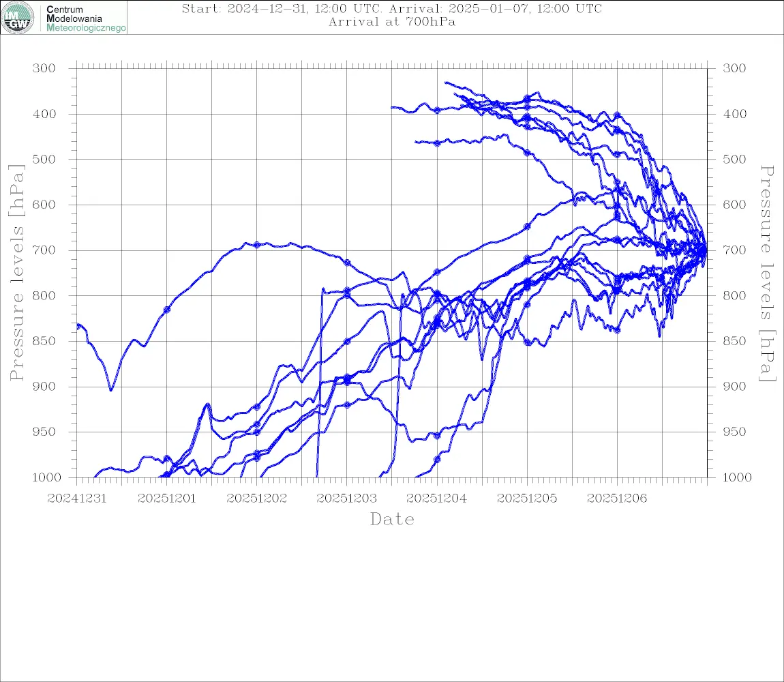Click the 'Date' x-axis title

coord(393,519)
